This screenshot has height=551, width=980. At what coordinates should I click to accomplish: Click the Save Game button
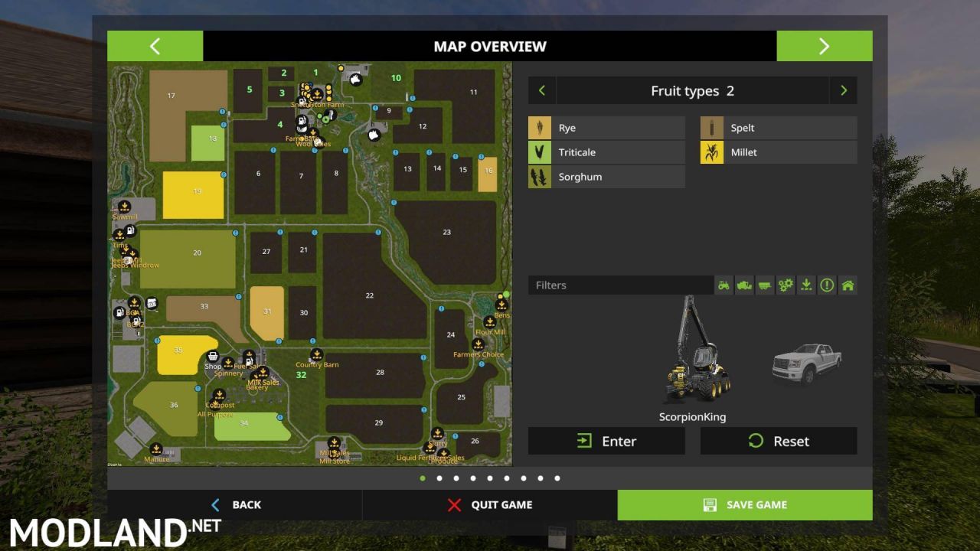745,504
